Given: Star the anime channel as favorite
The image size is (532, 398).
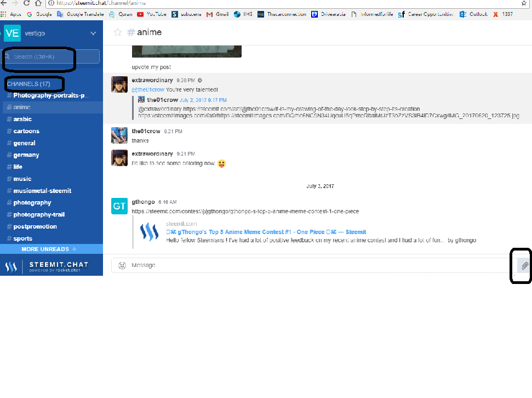Looking at the screenshot, I should [118, 32].
